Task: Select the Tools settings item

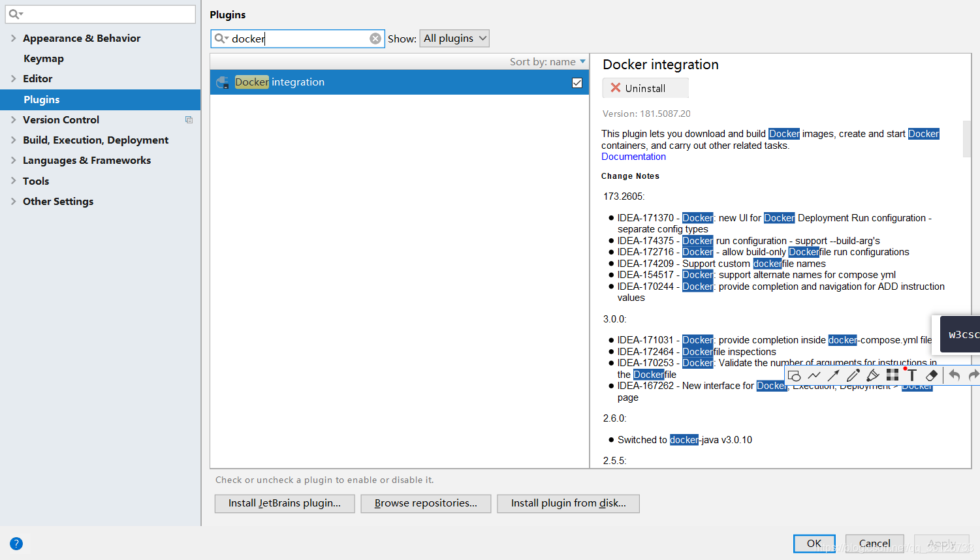Action: pyautogui.click(x=36, y=181)
